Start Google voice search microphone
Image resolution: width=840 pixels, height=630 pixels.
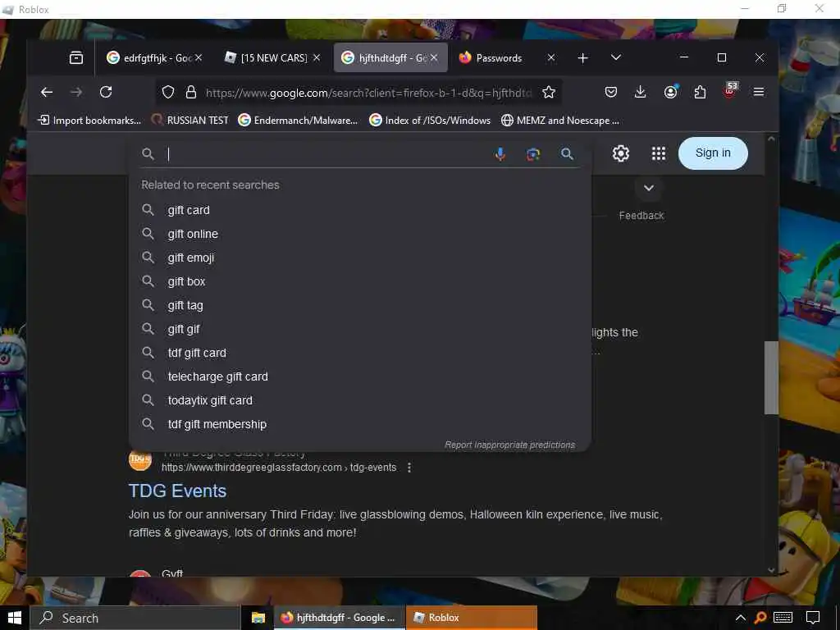500,154
